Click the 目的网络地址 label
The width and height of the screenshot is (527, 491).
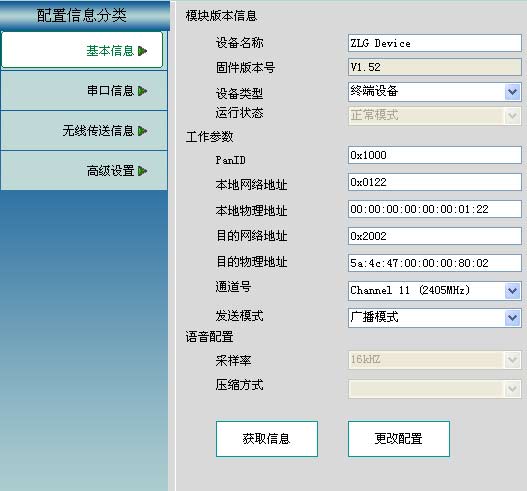(252, 236)
